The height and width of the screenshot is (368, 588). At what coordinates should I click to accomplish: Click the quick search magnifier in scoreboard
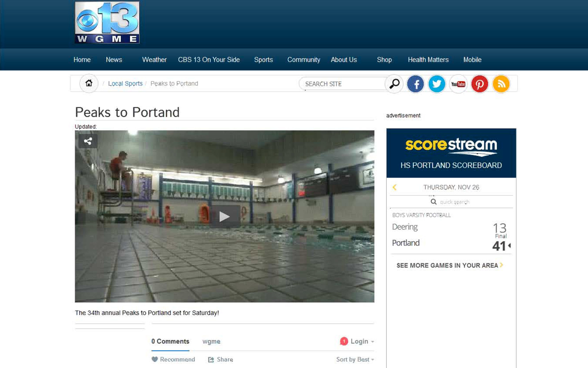pyautogui.click(x=434, y=202)
